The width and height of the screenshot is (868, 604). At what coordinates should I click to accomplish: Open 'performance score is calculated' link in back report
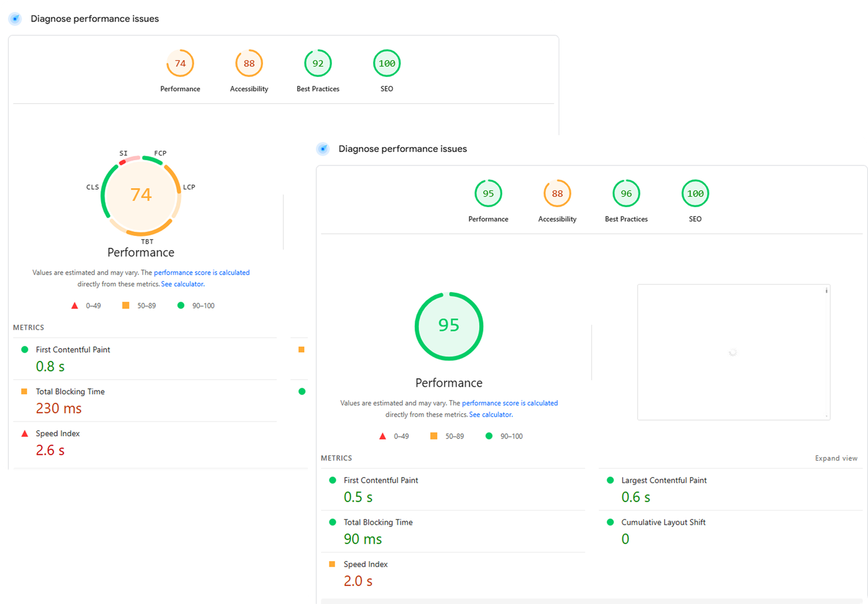click(202, 272)
